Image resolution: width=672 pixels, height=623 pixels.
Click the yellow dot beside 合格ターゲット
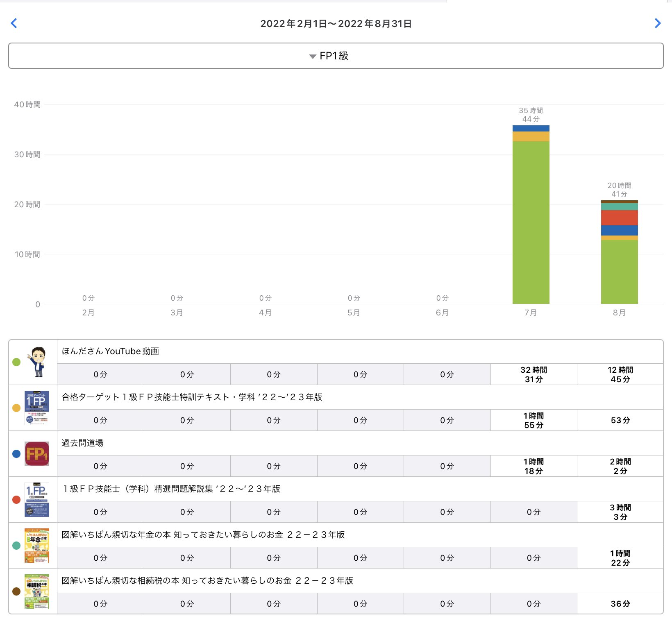click(16, 408)
